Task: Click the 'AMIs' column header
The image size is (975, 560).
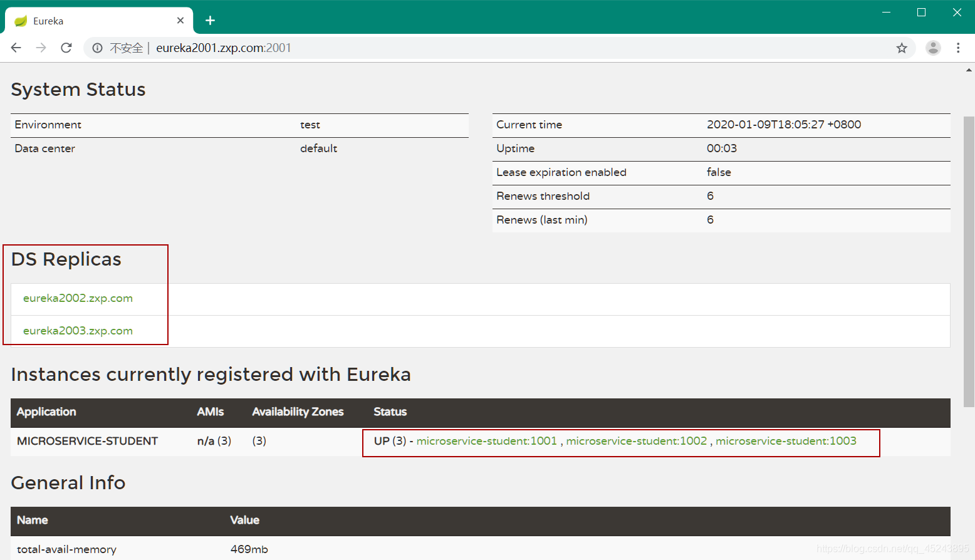Action: tap(211, 412)
